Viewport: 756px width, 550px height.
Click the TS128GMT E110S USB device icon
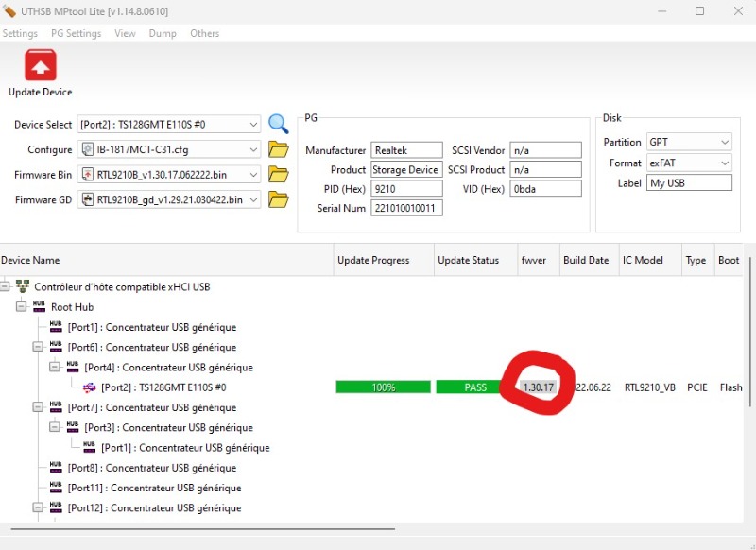coord(90,387)
